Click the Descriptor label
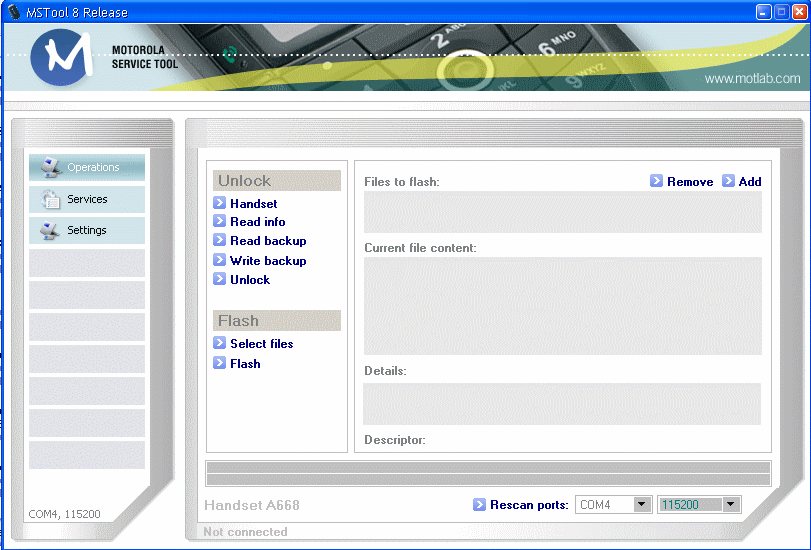The width and height of the screenshot is (811, 550). [x=395, y=440]
